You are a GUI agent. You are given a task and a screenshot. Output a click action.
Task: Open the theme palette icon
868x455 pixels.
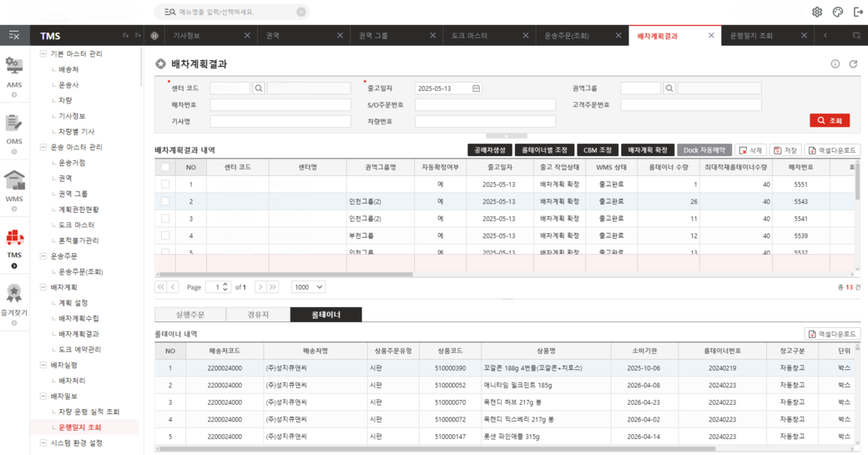click(x=838, y=13)
